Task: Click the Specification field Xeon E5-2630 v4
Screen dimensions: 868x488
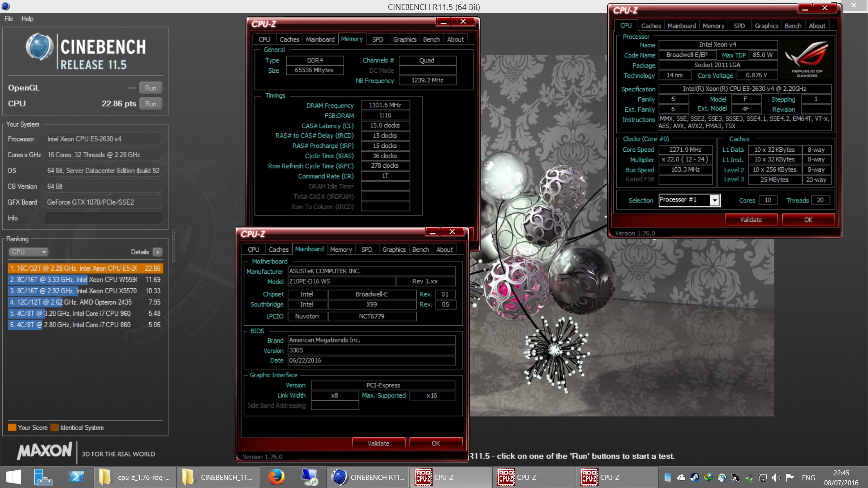Action: coord(745,89)
